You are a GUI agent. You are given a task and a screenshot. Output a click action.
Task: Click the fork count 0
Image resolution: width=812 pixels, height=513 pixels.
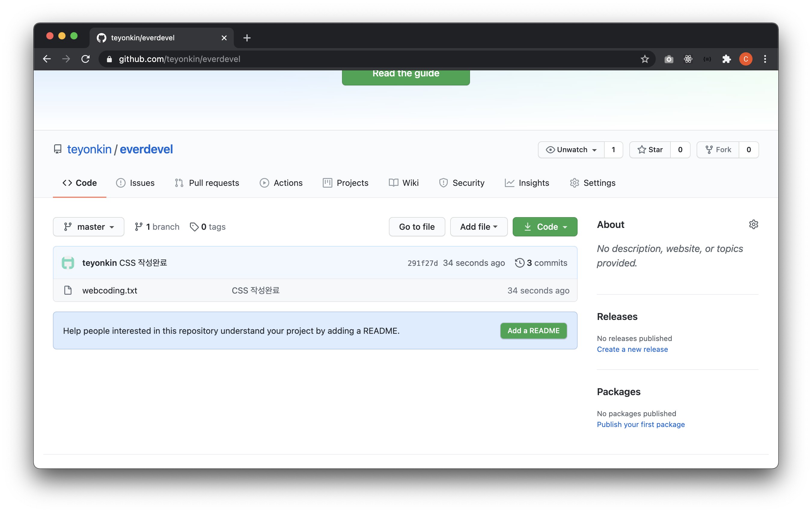[x=749, y=149]
